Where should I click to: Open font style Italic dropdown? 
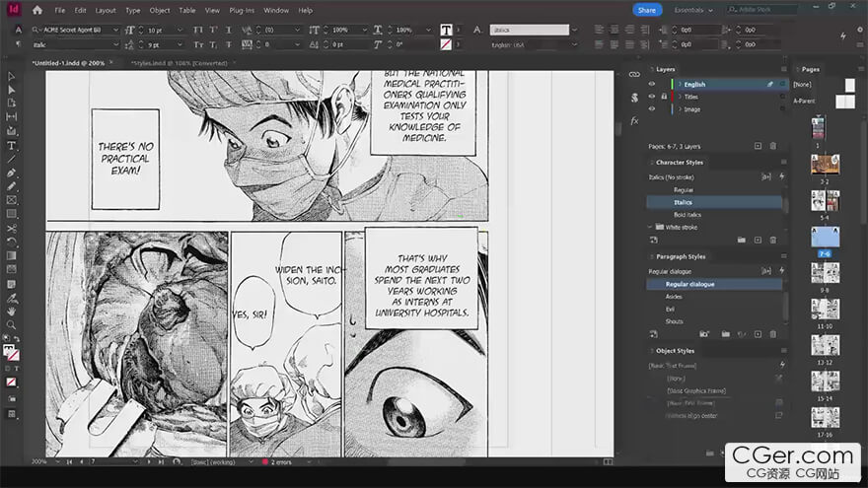tap(115, 44)
